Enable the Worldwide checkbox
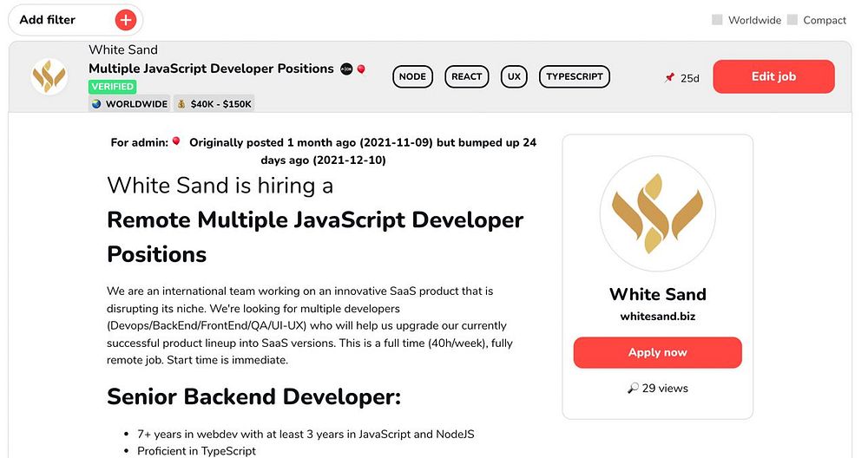Screen dimensions: 868x458 pyautogui.click(x=717, y=20)
